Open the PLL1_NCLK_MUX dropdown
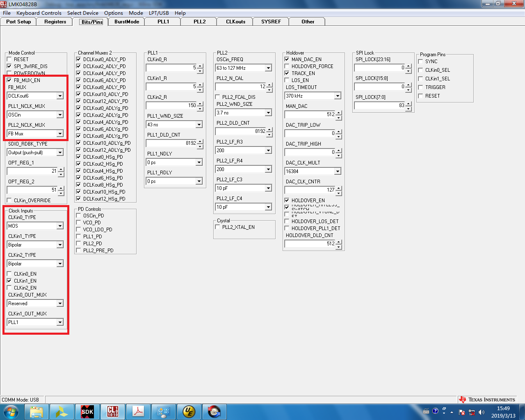Viewport: 525px width, 420px height. (x=60, y=115)
